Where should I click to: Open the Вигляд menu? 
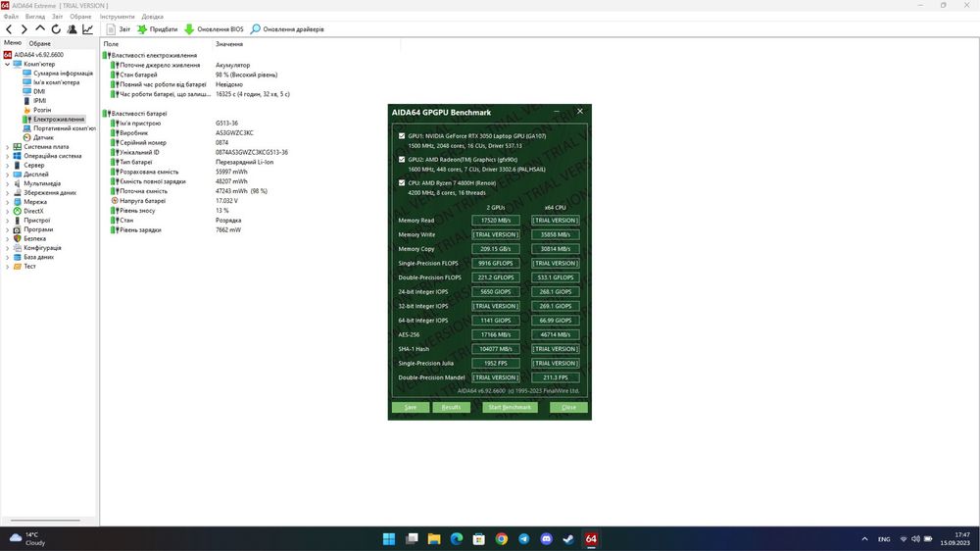click(x=35, y=17)
